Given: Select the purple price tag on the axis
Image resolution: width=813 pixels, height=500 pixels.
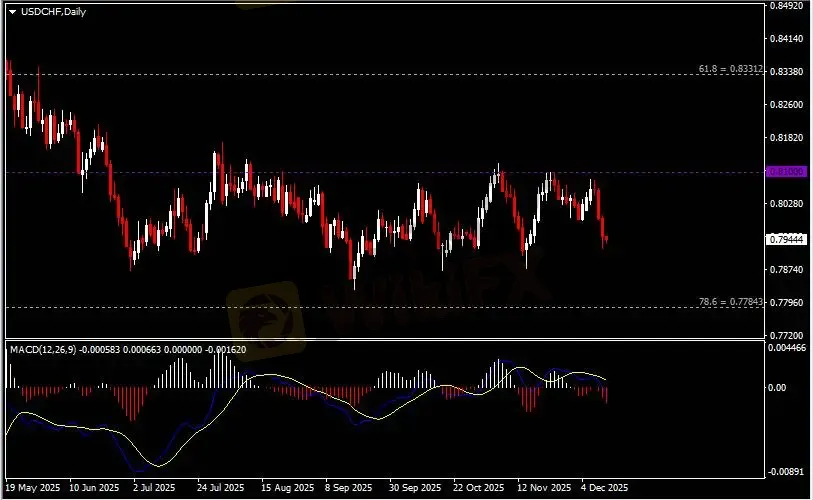Looking at the screenshot, I should 786,172.
